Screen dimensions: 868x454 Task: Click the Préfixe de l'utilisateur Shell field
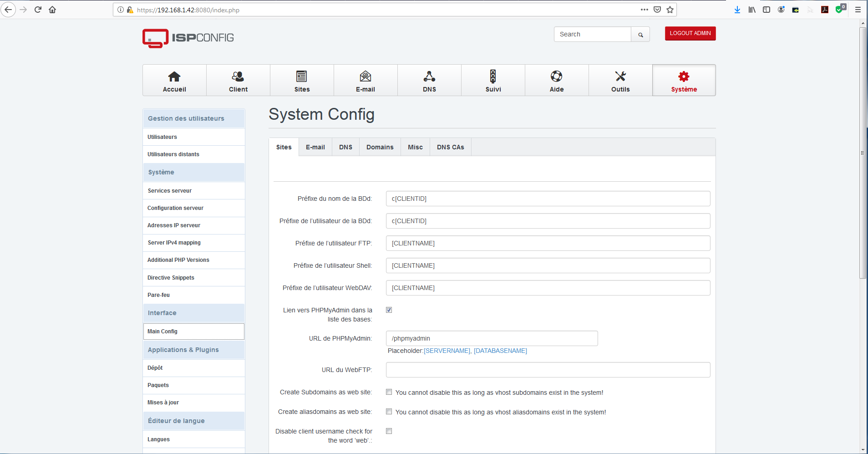tap(548, 265)
